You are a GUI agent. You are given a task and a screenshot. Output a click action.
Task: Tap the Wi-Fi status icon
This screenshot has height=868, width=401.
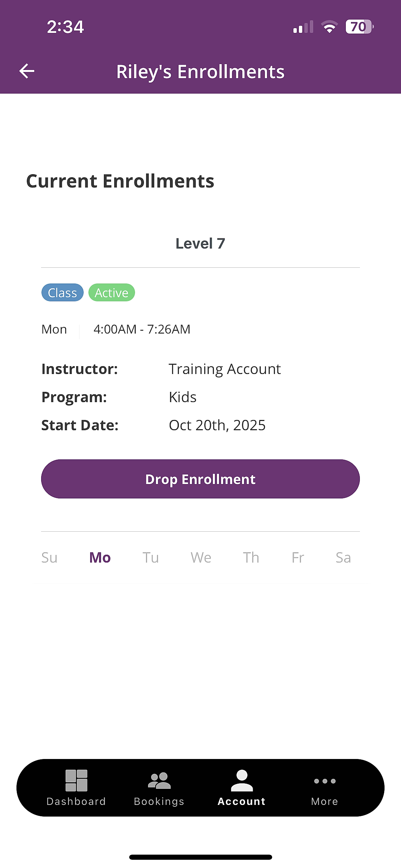(x=329, y=27)
